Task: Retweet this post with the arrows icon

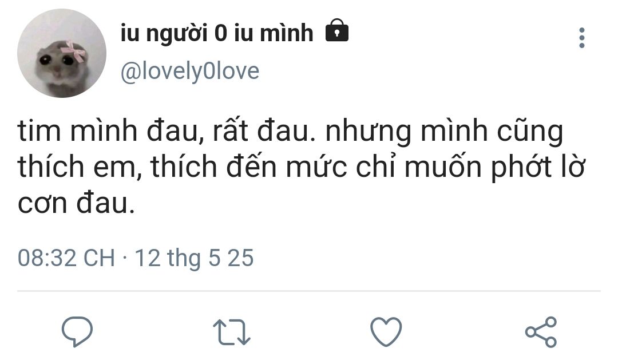Action: (x=232, y=332)
